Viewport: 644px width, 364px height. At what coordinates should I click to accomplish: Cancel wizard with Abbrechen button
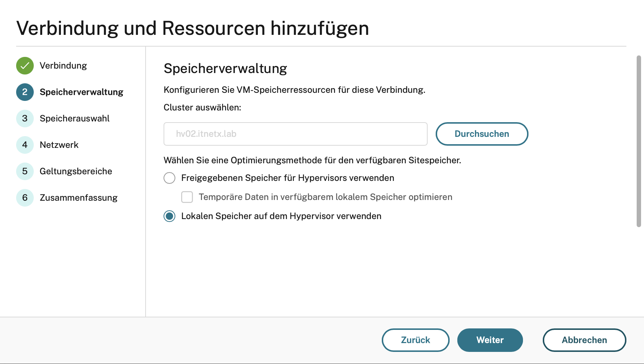[x=584, y=340]
